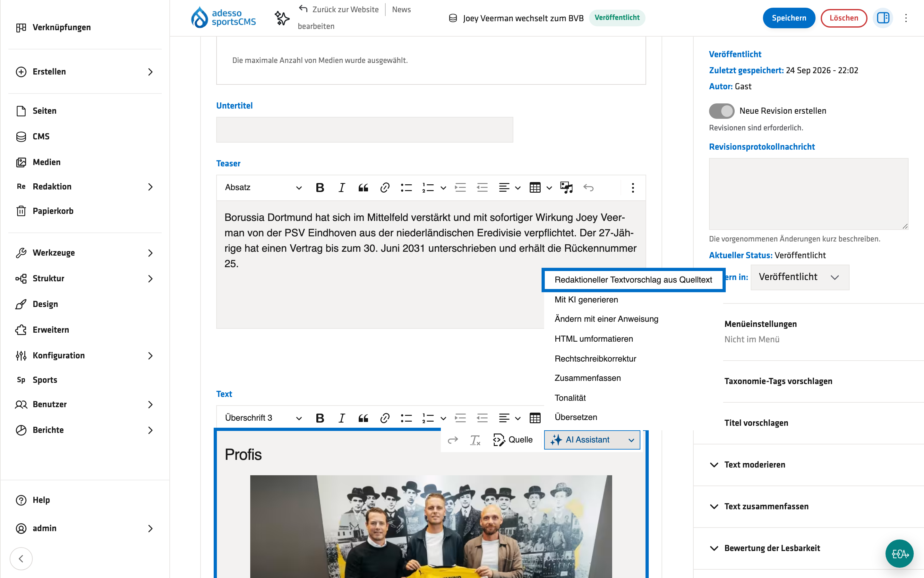Run Rechtschreibkorrektur from AI menu
The width and height of the screenshot is (924, 578).
[x=633, y=359]
